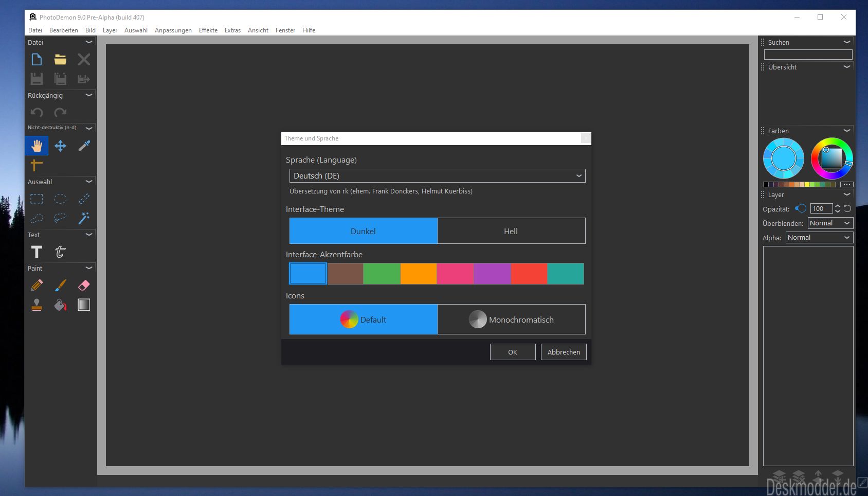
Task: Select the Move tool with four arrows
Action: [60, 146]
